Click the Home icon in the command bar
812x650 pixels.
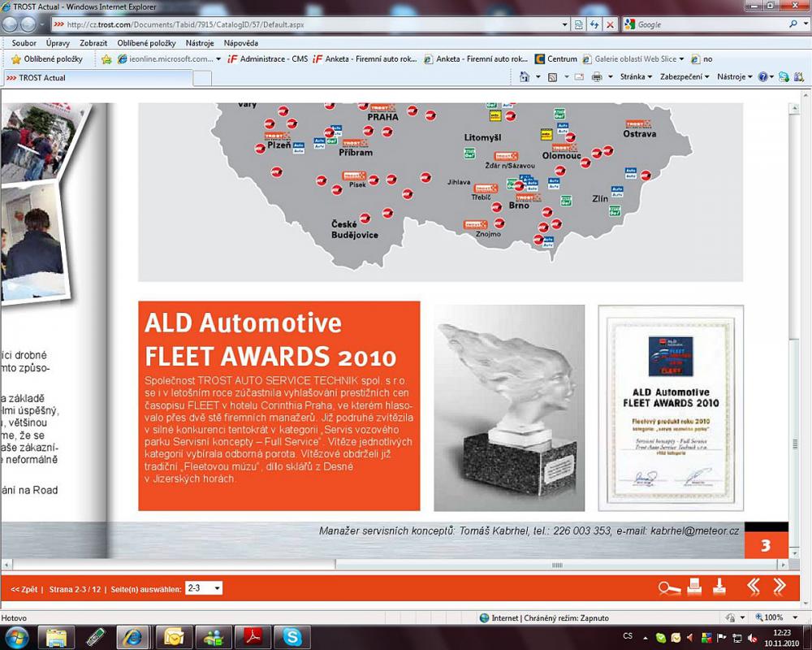click(x=525, y=76)
